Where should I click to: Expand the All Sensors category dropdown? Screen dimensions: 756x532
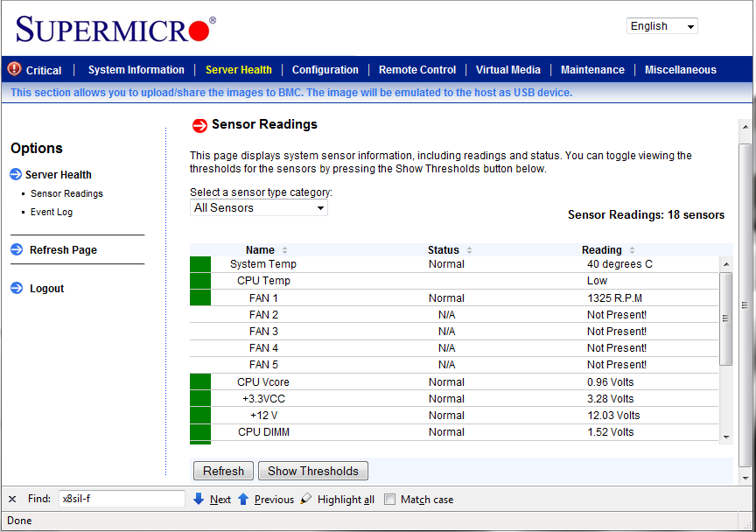coord(259,207)
